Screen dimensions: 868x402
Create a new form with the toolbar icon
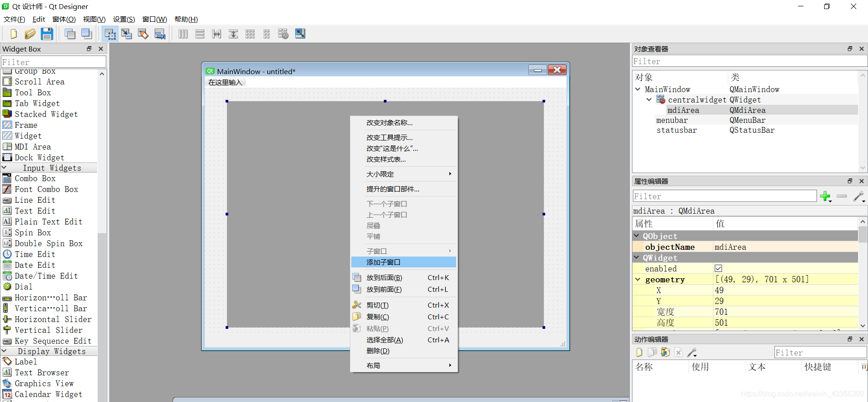pos(13,34)
